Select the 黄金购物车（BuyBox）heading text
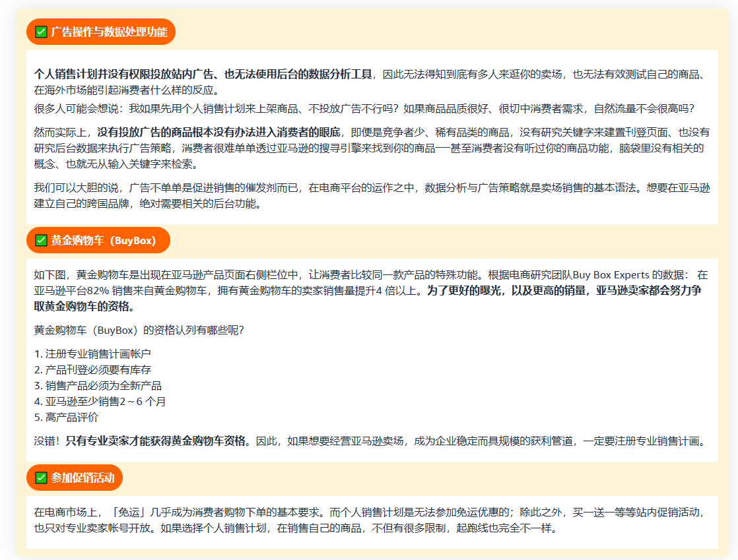Screen dimensions: 738x560 (x=104, y=241)
